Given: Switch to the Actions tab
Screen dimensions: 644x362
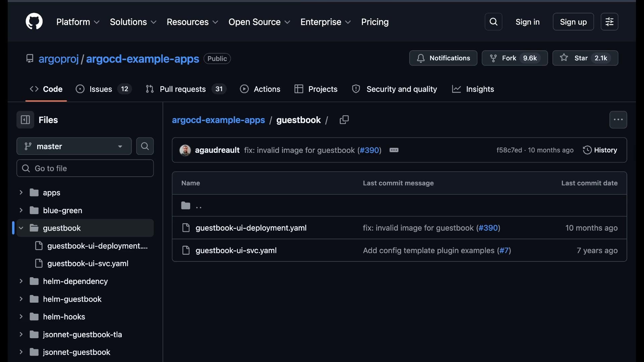Looking at the screenshot, I should tap(260, 89).
